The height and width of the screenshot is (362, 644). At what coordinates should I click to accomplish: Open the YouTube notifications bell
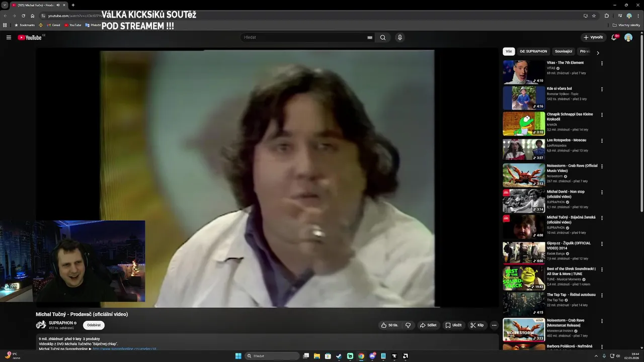[614, 37]
